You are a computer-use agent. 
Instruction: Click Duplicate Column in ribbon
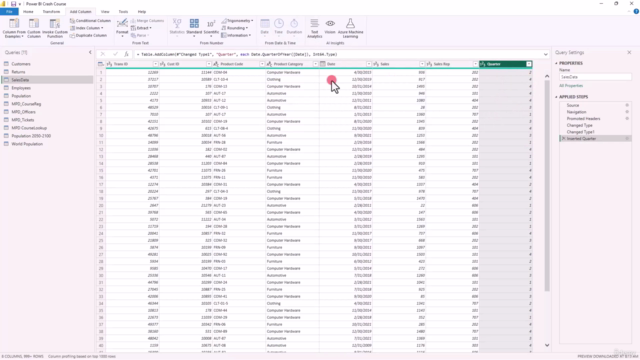[88, 36]
